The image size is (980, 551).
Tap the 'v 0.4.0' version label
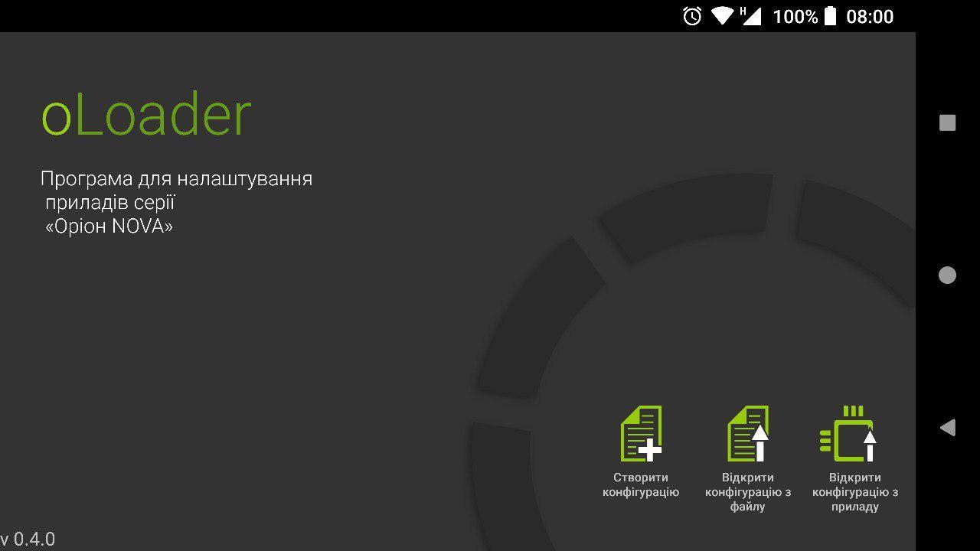tap(28, 539)
